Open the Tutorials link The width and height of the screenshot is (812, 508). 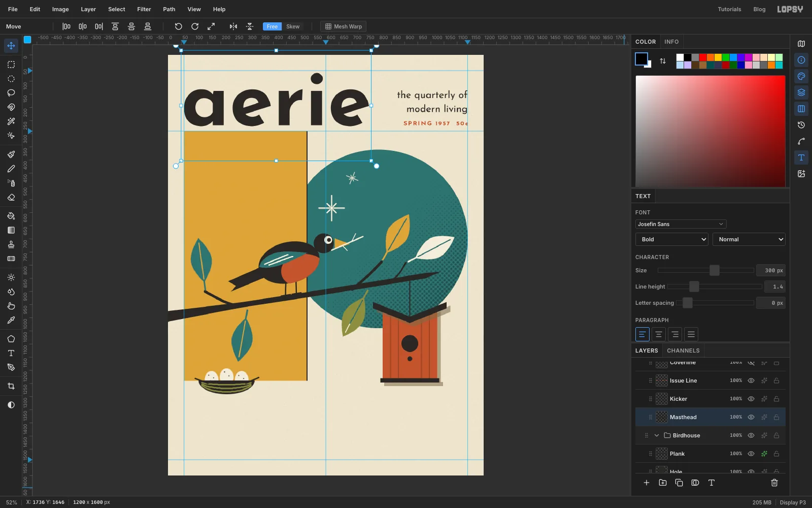point(729,9)
